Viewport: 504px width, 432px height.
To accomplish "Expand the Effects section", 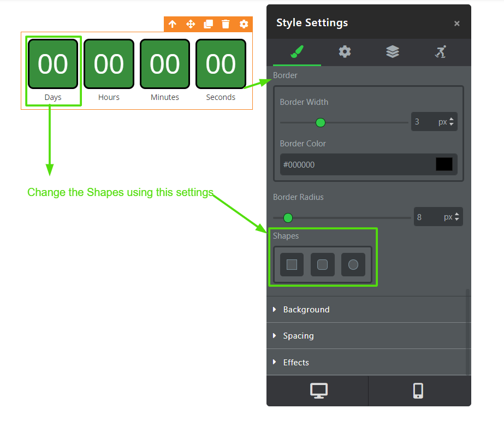I will tap(369, 362).
